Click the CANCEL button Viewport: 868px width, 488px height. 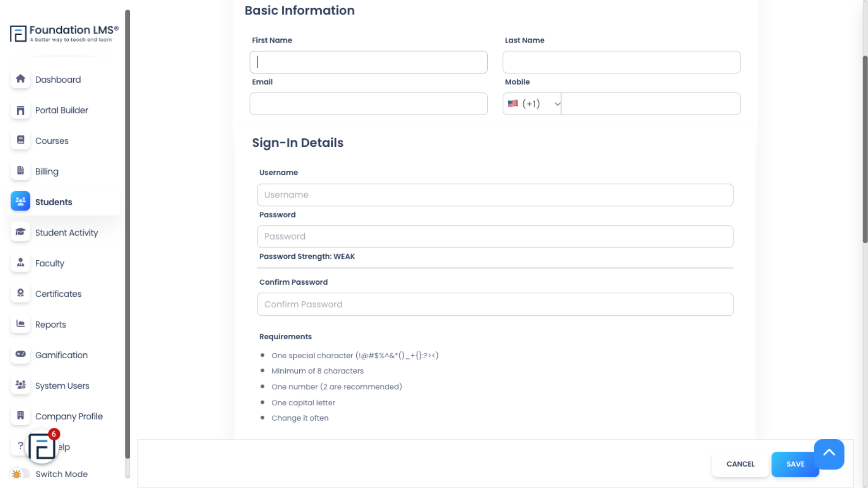pos(741,464)
